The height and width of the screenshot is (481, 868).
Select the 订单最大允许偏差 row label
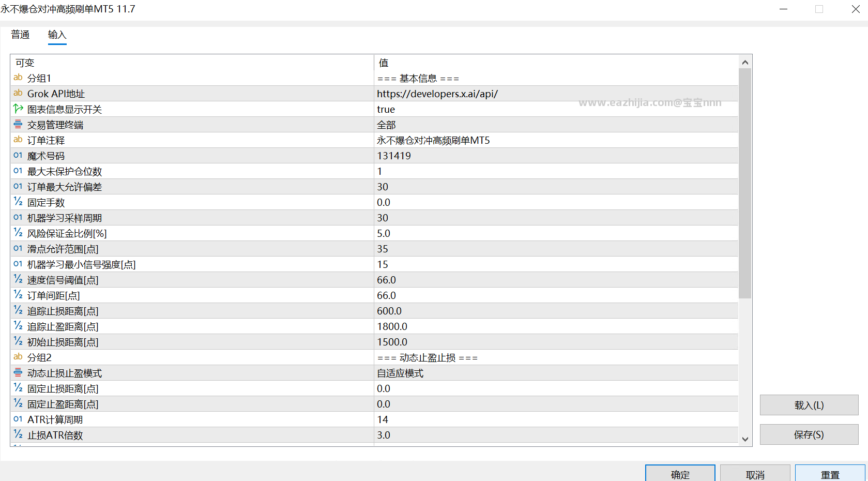point(65,187)
